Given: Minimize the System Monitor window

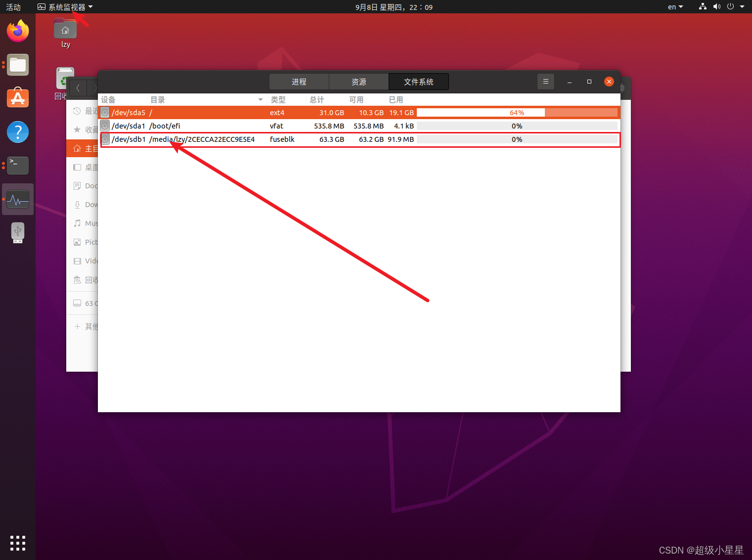Looking at the screenshot, I should pos(570,82).
